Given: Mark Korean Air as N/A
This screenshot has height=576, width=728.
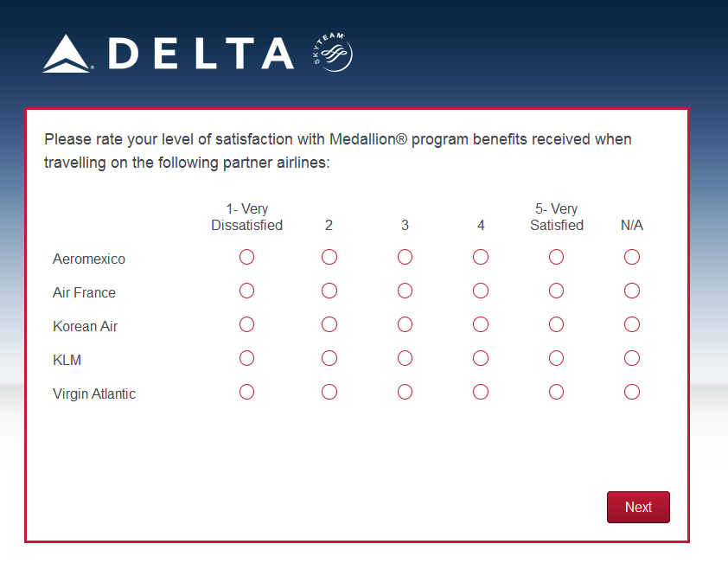Looking at the screenshot, I should [632, 324].
